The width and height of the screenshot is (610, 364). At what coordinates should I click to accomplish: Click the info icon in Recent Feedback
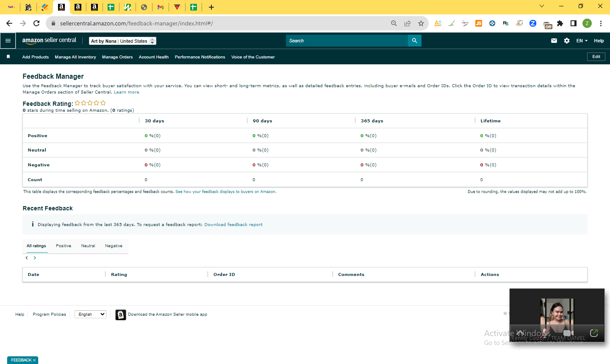33,224
